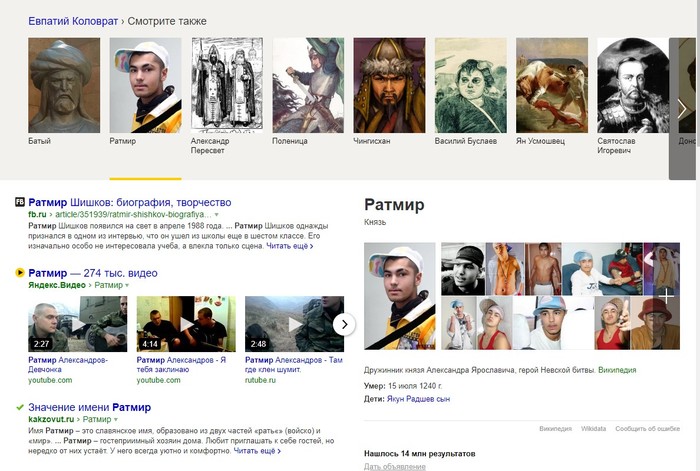Select the Ратмир carousel thumbnail

(146, 85)
